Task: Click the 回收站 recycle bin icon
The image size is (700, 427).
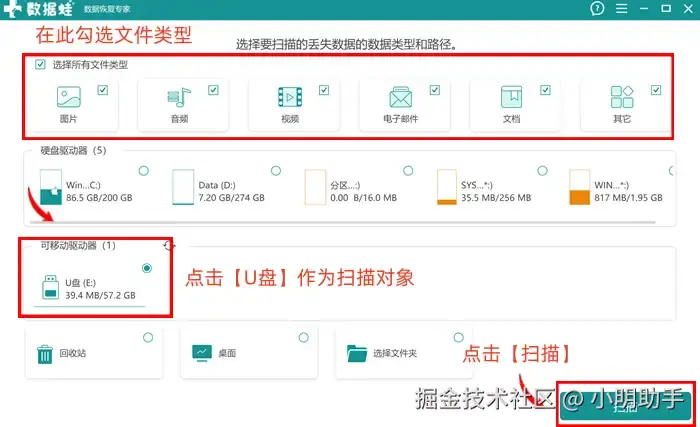Action: click(45, 354)
